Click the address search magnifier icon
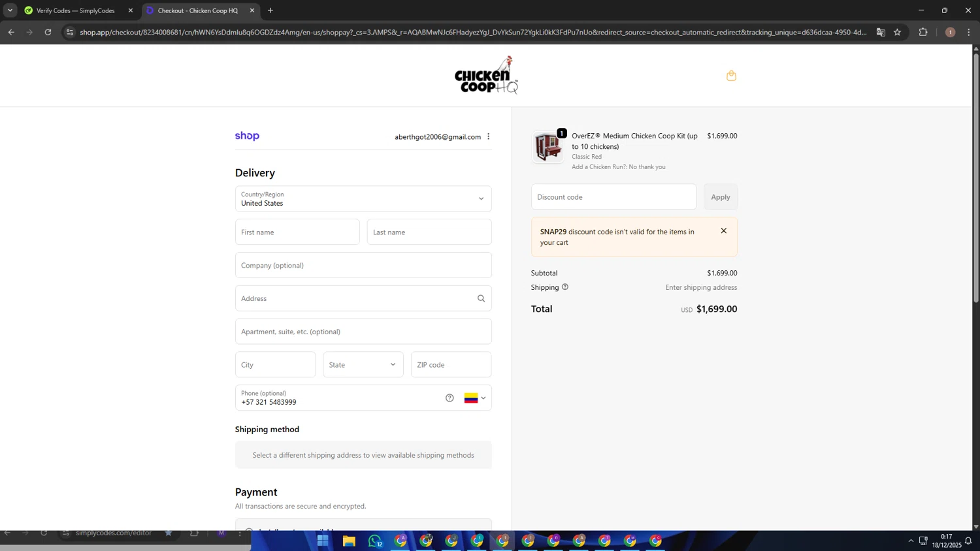This screenshot has width=980, height=551. tap(481, 298)
